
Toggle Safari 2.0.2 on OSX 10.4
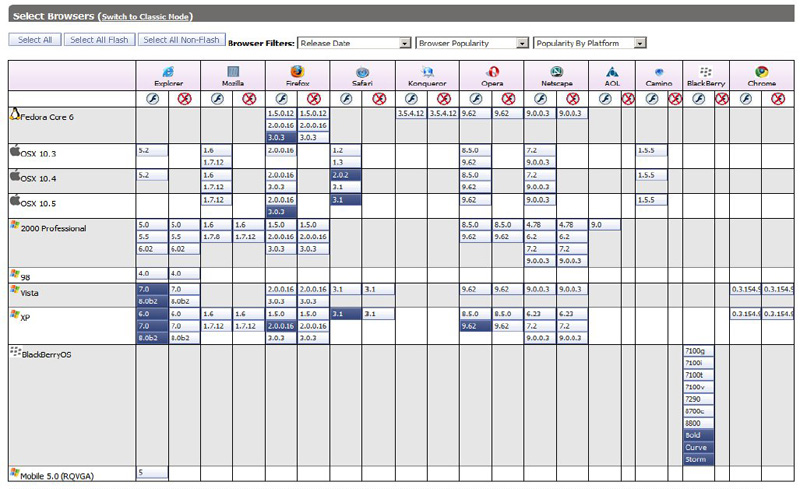[346, 175]
